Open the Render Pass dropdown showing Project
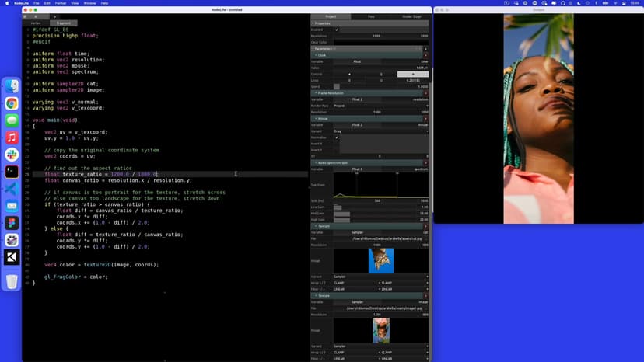The image size is (644, 362). [x=380, y=106]
